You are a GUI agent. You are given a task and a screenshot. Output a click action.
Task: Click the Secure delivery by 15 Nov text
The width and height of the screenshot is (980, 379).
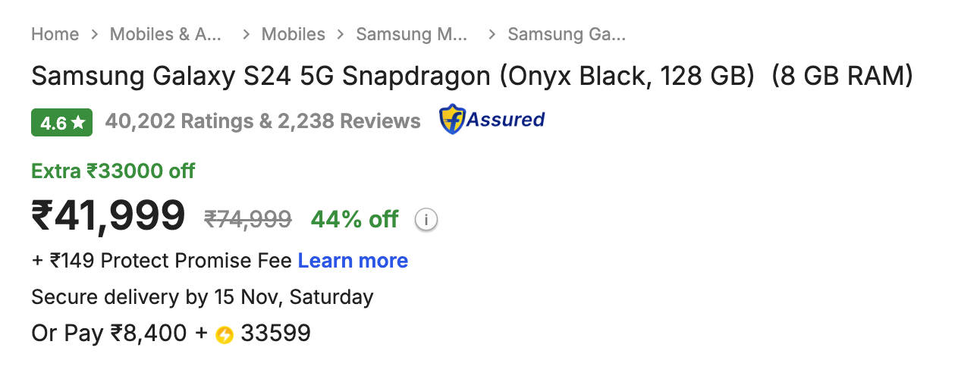coord(202,297)
